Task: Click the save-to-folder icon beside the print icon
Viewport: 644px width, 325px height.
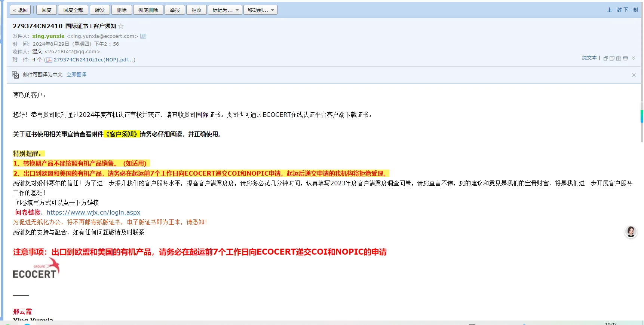Action: coord(619,58)
